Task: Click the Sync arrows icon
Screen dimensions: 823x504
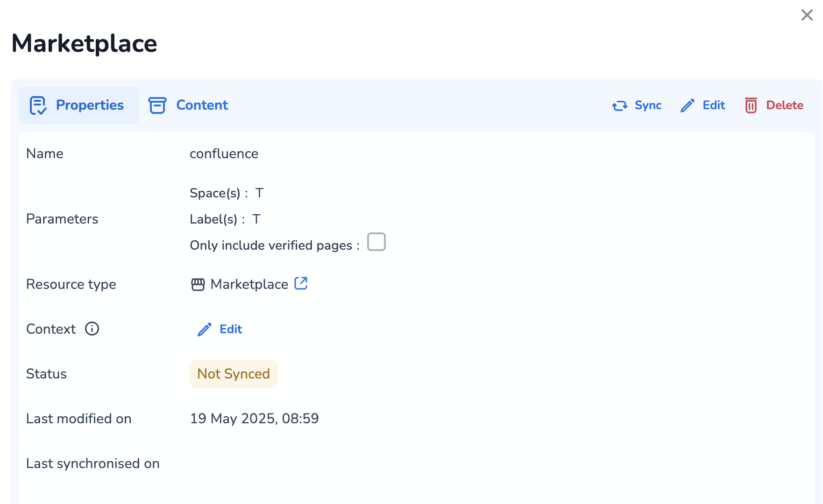Action: (620, 106)
